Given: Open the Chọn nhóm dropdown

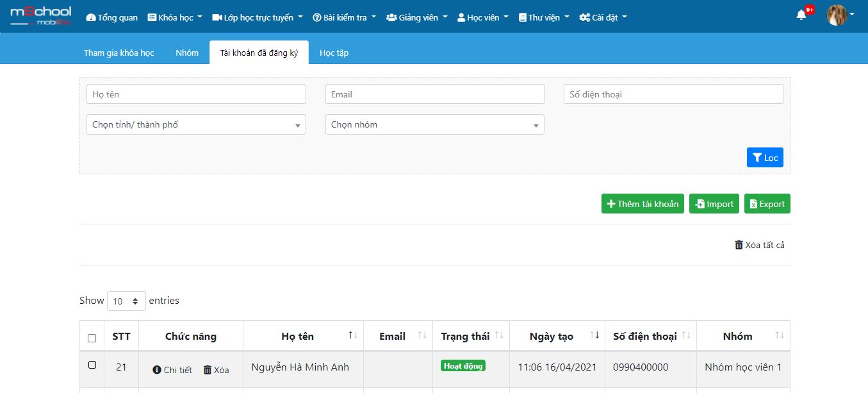Looking at the screenshot, I should click(435, 124).
